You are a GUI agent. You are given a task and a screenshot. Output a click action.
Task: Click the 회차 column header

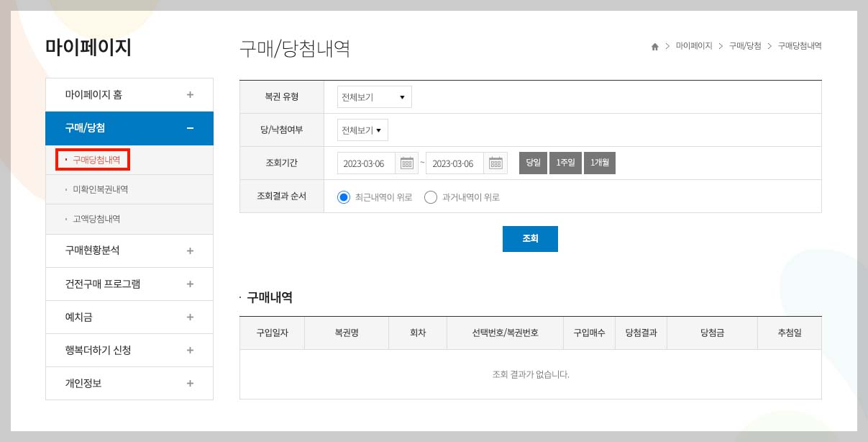pos(418,333)
